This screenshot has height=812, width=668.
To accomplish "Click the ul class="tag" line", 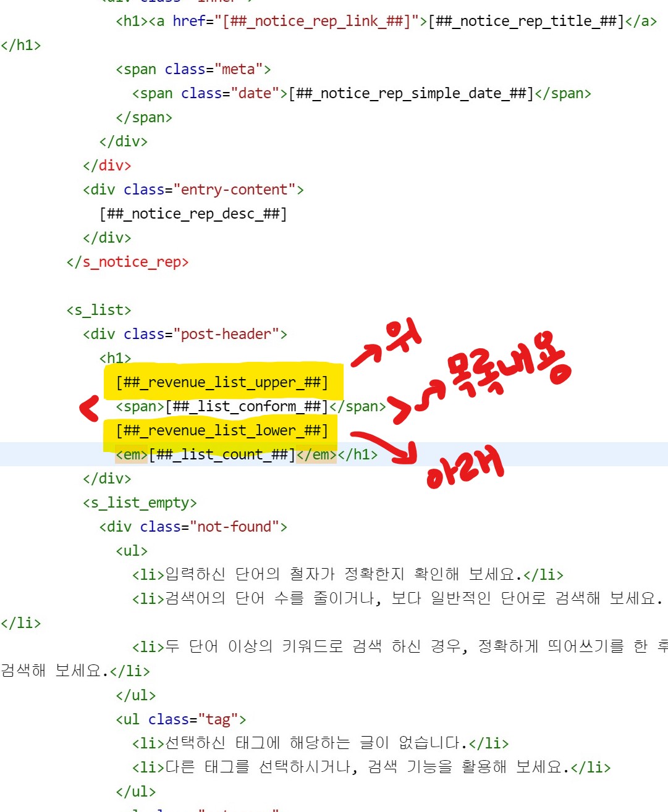I will coord(180,719).
